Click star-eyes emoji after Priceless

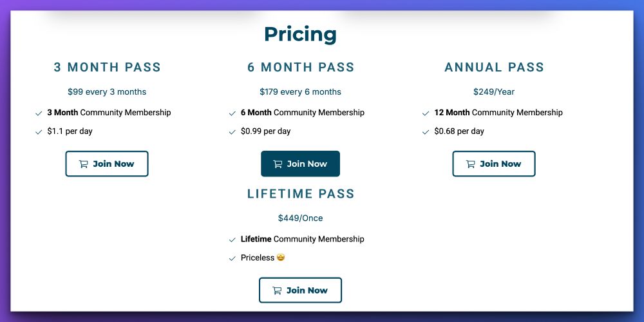[x=281, y=258]
